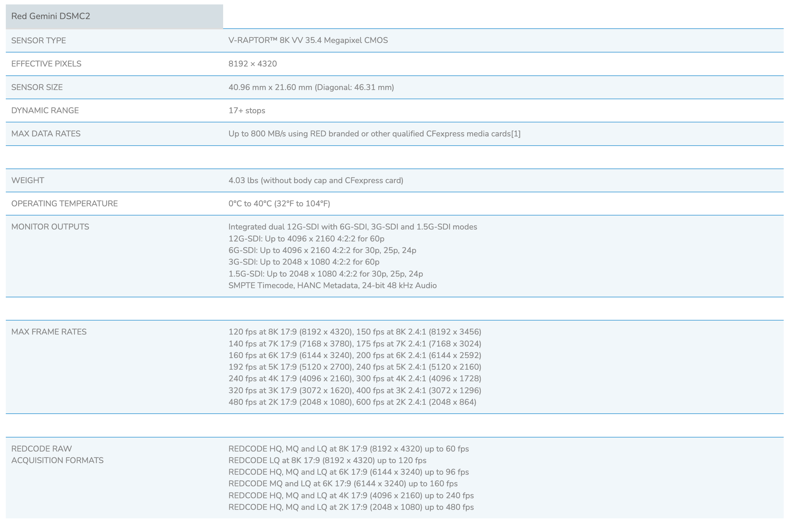
Task: Click the 140 fps at 7K 17:9 line
Action: [355, 344]
